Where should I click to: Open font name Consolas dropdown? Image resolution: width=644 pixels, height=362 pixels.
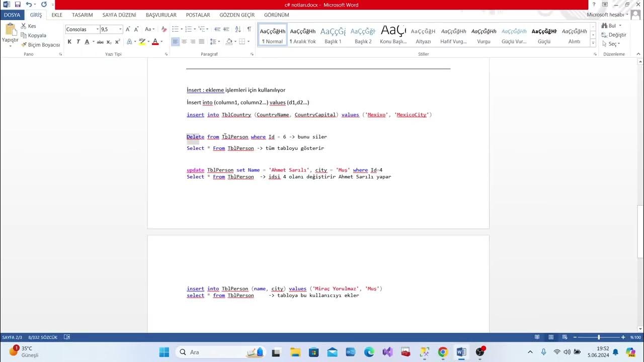click(97, 29)
